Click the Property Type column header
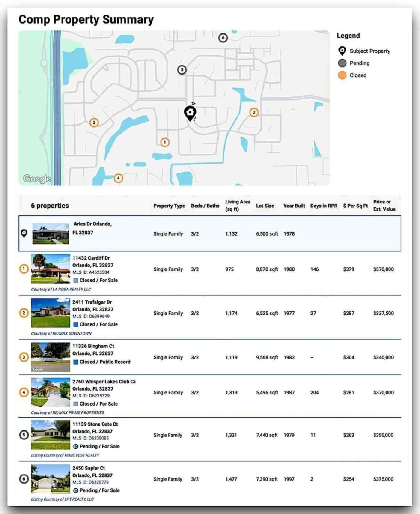The height and width of the screenshot is (514, 420). click(x=169, y=206)
